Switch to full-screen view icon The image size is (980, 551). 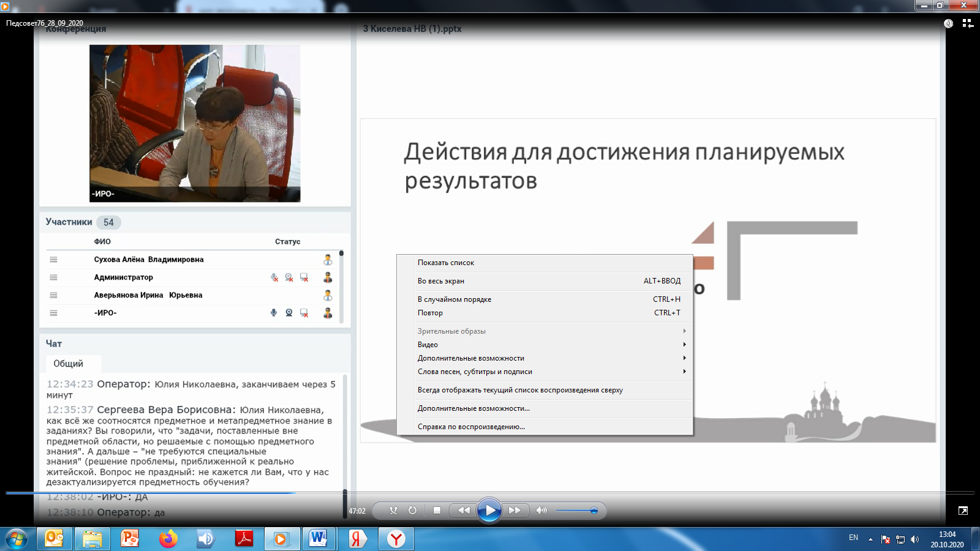(x=963, y=511)
